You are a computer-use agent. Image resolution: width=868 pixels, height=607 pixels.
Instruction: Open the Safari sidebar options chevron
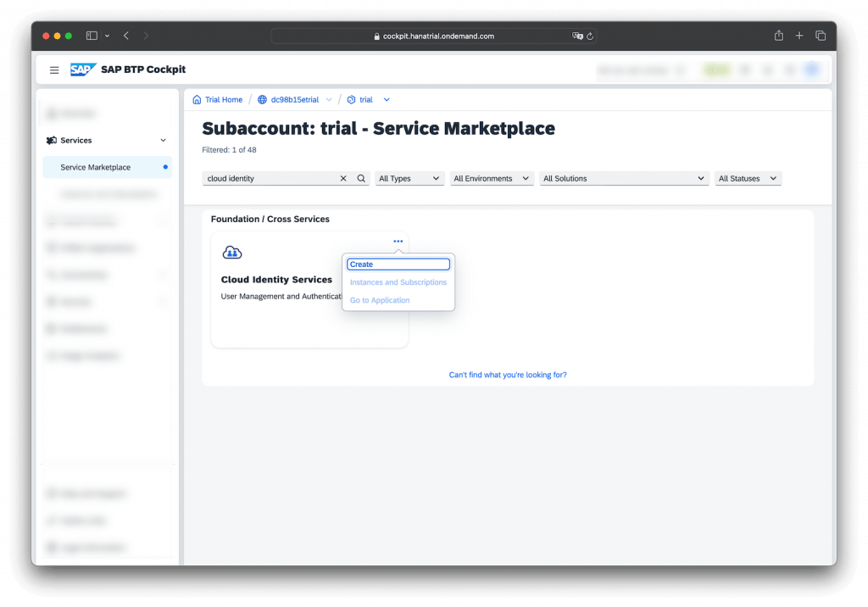click(x=108, y=36)
